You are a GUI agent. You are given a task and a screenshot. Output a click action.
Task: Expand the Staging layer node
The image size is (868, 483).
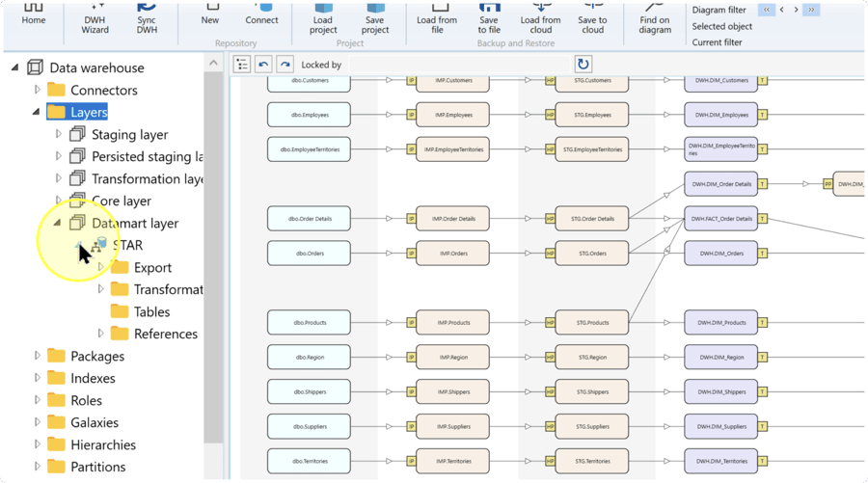(x=58, y=134)
